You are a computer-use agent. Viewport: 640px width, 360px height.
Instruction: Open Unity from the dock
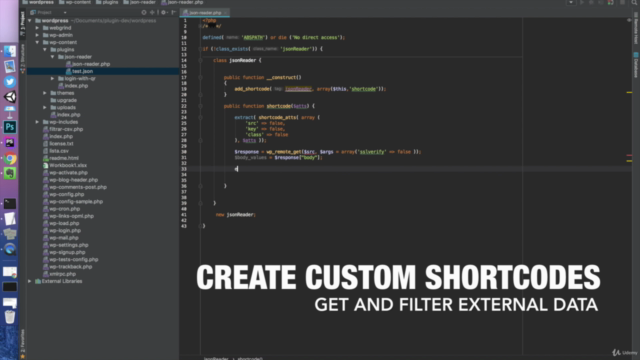click(10, 97)
